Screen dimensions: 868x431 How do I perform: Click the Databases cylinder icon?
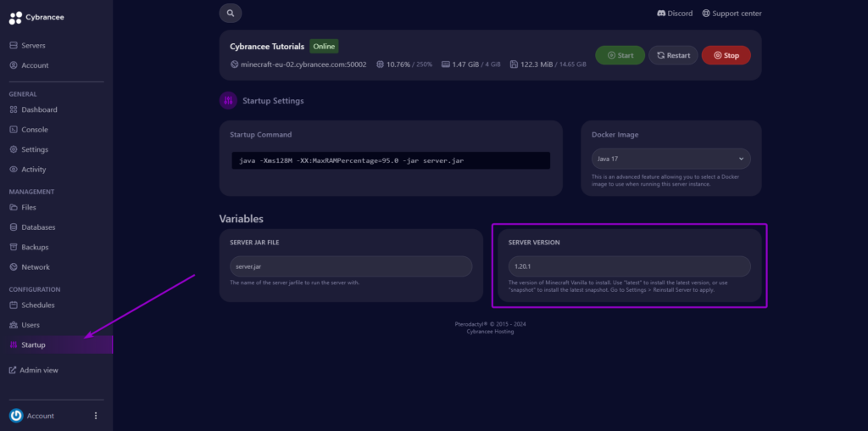click(14, 227)
